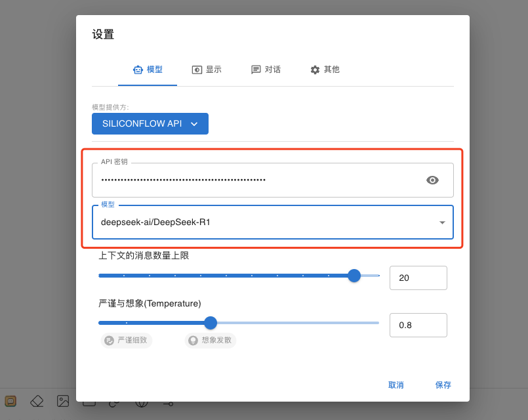Select the 严谨细致 preset chip
The image size is (528, 420).
click(x=127, y=340)
